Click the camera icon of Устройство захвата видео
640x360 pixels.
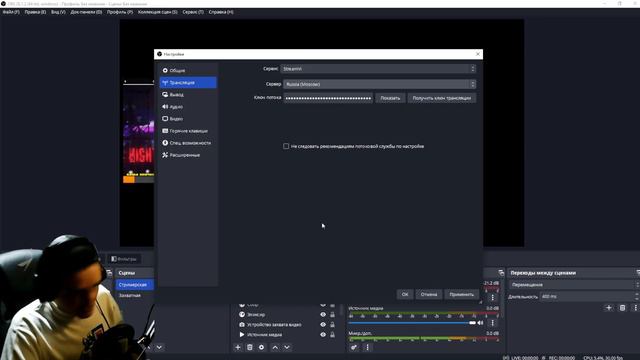point(242,324)
